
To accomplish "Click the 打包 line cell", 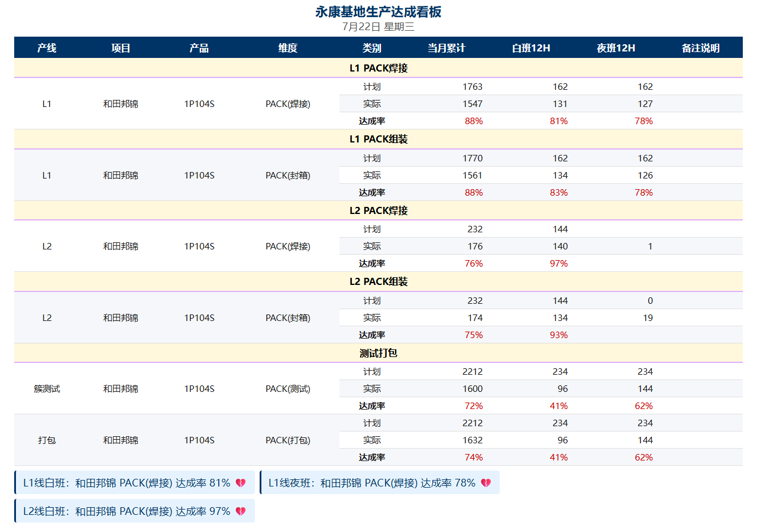I will pyautogui.click(x=47, y=440).
